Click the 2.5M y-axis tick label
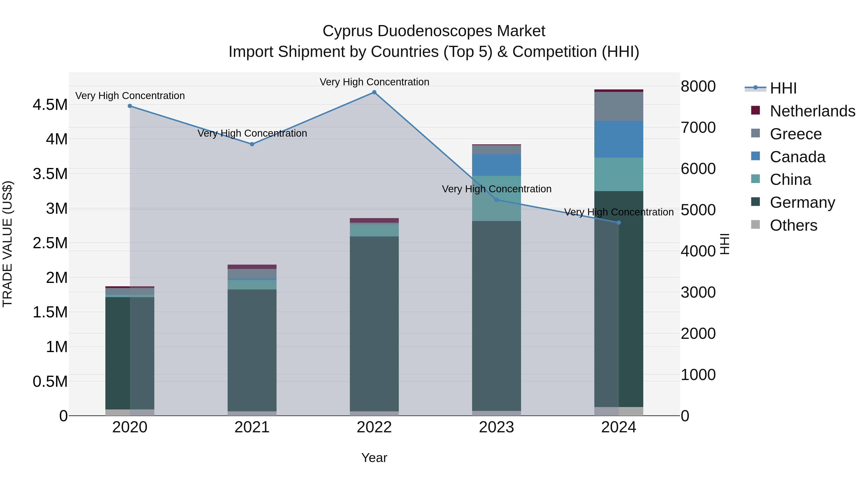868x488 pixels. tap(50, 243)
